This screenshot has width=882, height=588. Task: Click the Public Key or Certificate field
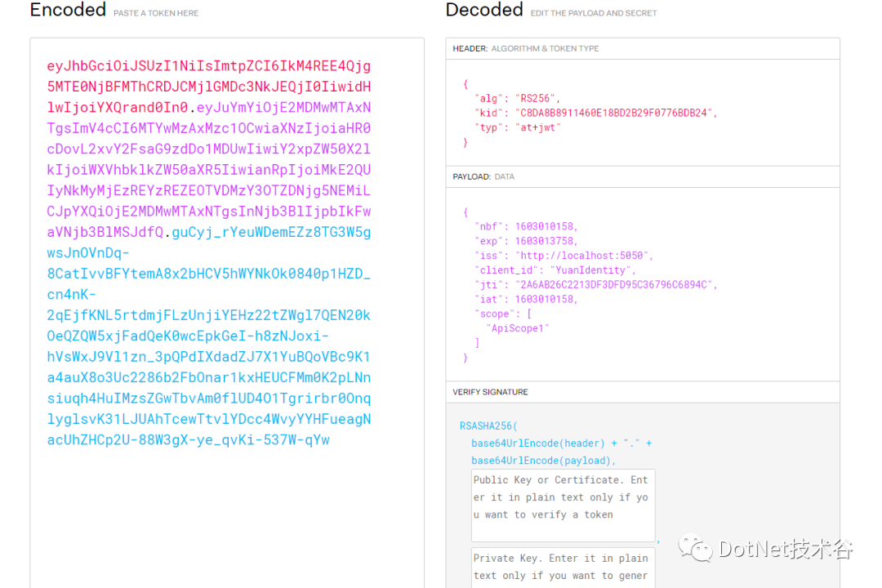click(563, 506)
